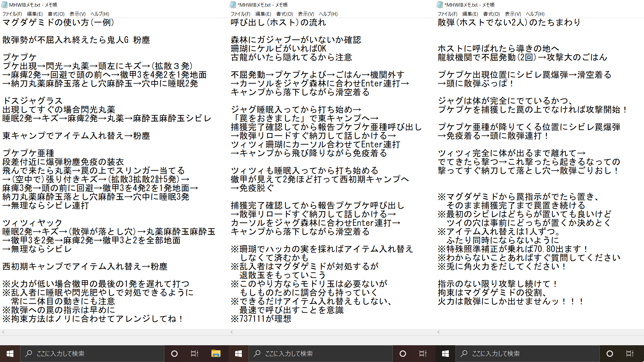644x362 pixels.
Task: Open the 編集(E) menu in the right Notepad window
Action: (470, 14)
